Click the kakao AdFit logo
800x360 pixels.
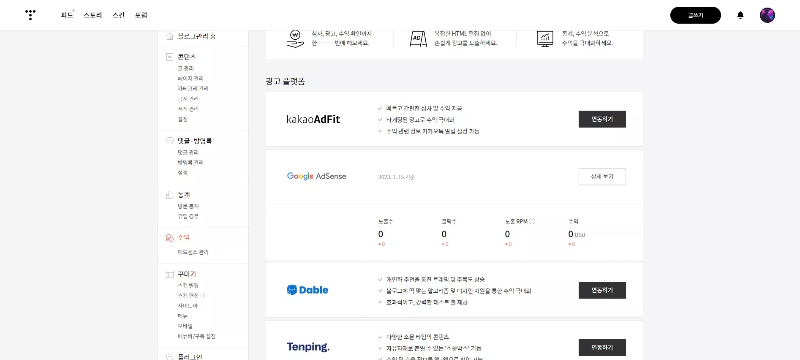pos(313,119)
